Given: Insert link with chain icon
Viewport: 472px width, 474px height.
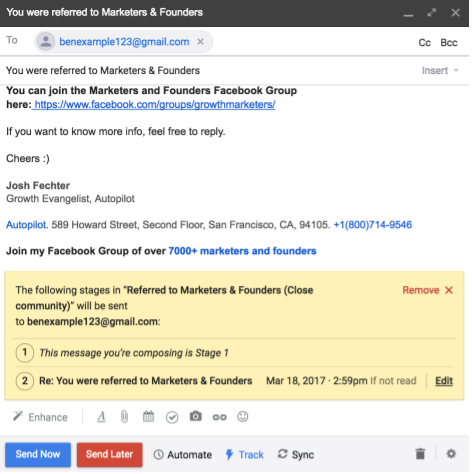Looking at the screenshot, I should [x=219, y=417].
